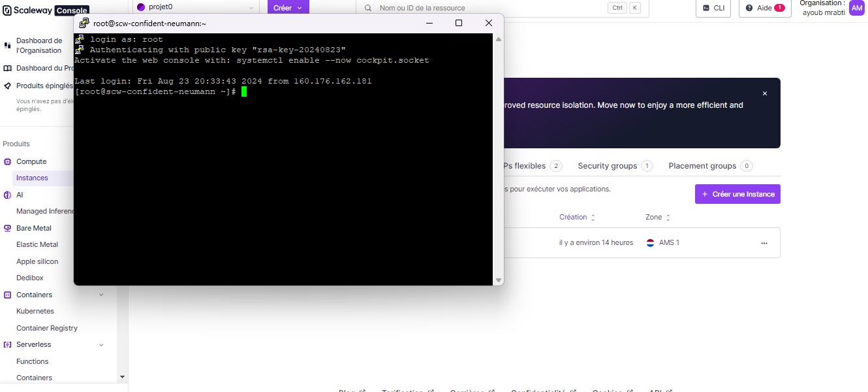The width and height of the screenshot is (868, 392).
Task: Click the terminal window's scrollbar up arrow
Action: click(x=499, y=39)
